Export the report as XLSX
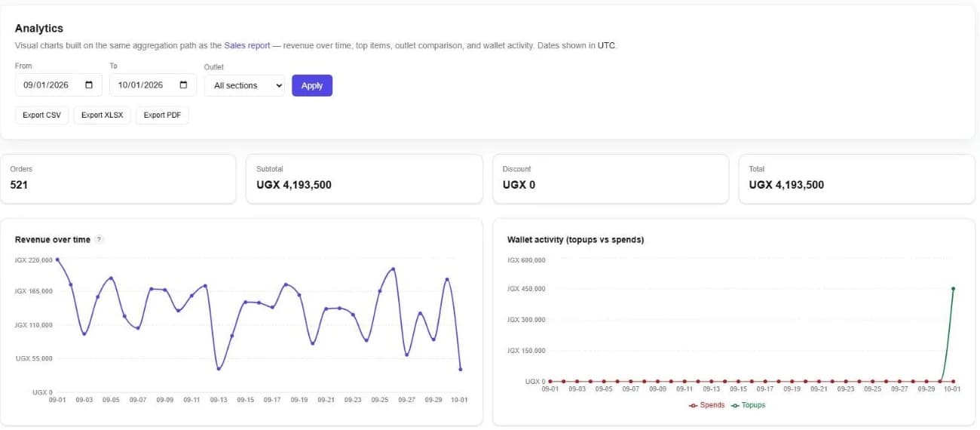Image resolution: width=980 pixels, height=430 pixels. click(x=103, y=115)
